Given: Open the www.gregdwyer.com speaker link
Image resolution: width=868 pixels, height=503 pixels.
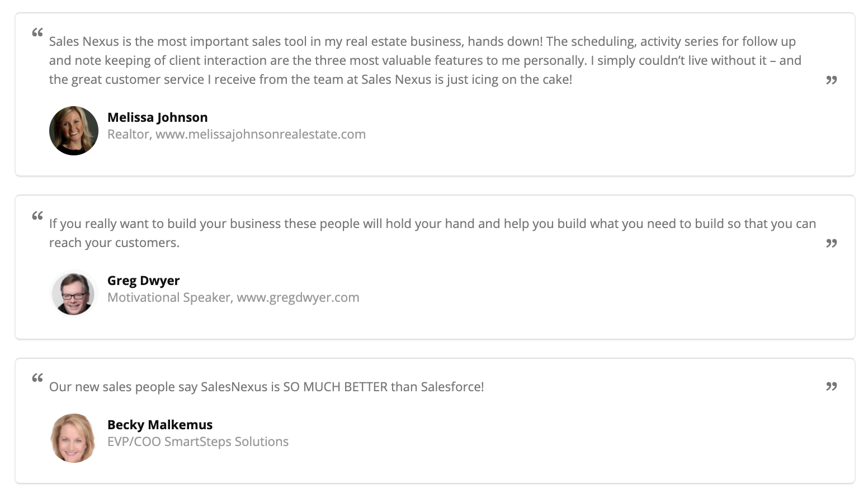Looking at the screenshot, I should pyautogui.click(x=298, y=297).
